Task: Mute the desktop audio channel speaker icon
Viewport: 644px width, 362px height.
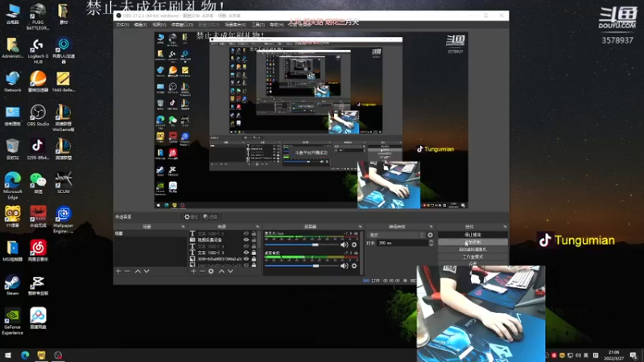Action: point(345,266)
